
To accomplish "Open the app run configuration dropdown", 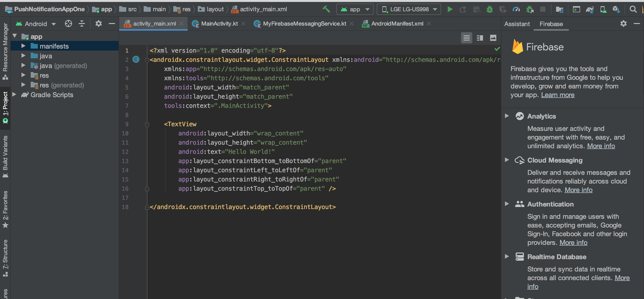I will (x=355, y=9).
